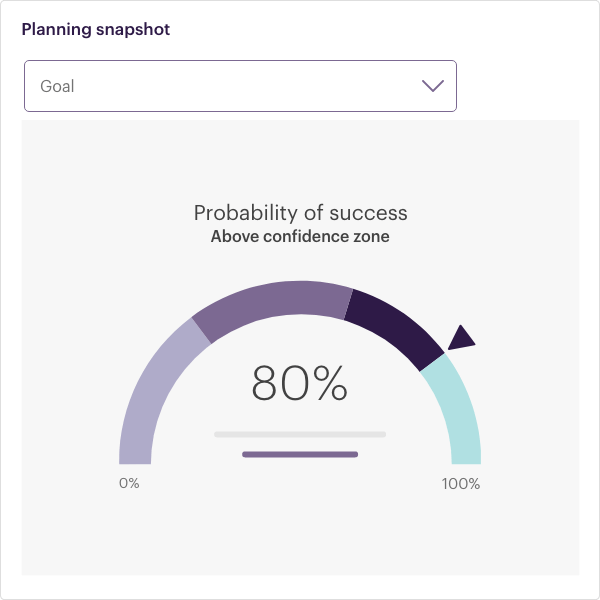Click the 100% gauge label

461,484
